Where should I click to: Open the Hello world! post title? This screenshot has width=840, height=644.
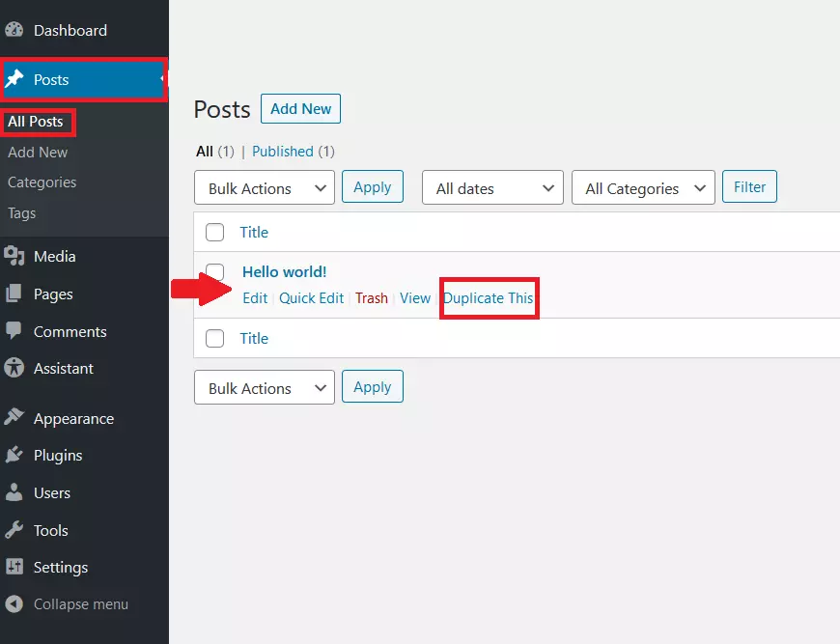[x=285, y=272]
